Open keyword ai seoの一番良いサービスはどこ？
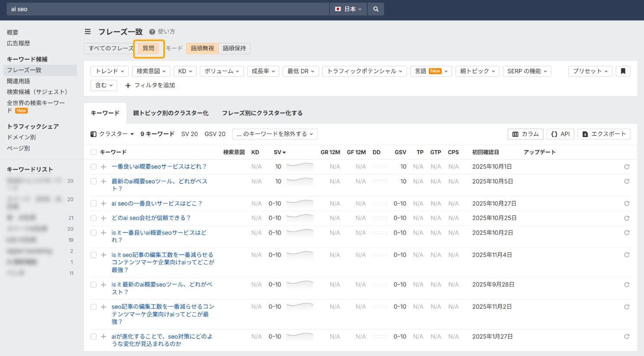Viewport: 644px width, 356px height. coord(156,203)
